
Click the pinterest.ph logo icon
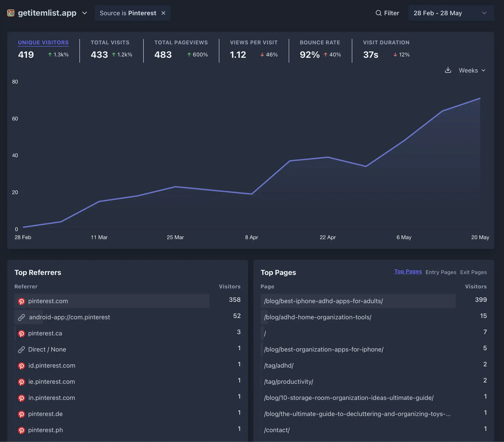(21, 430)
